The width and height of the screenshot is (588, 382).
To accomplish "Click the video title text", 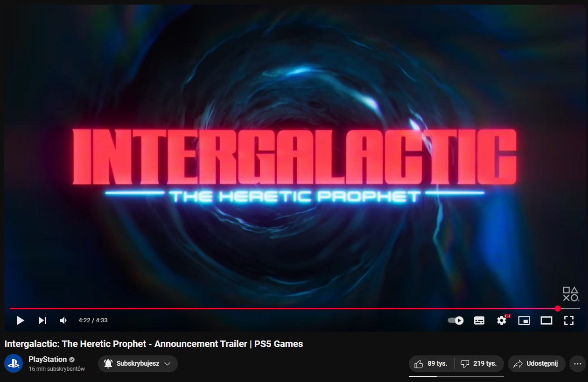I will click(154, 344).
